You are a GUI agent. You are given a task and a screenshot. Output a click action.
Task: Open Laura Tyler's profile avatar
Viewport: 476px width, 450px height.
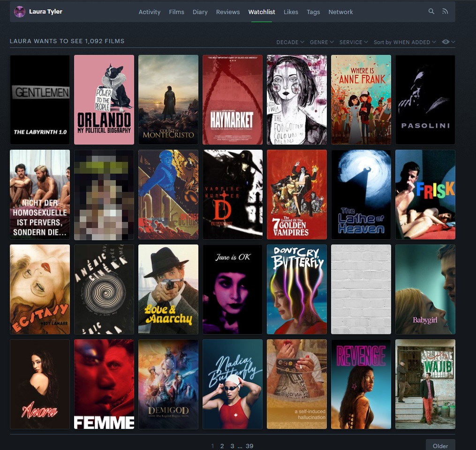click(x=19, y=12)
